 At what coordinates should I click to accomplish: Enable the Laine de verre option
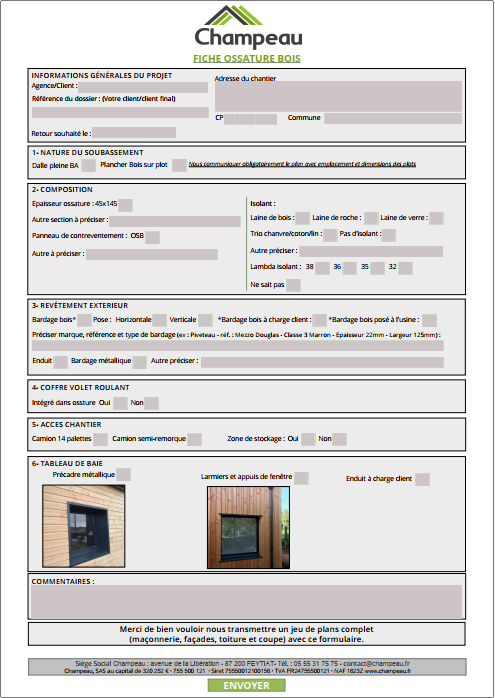[436, 218]
